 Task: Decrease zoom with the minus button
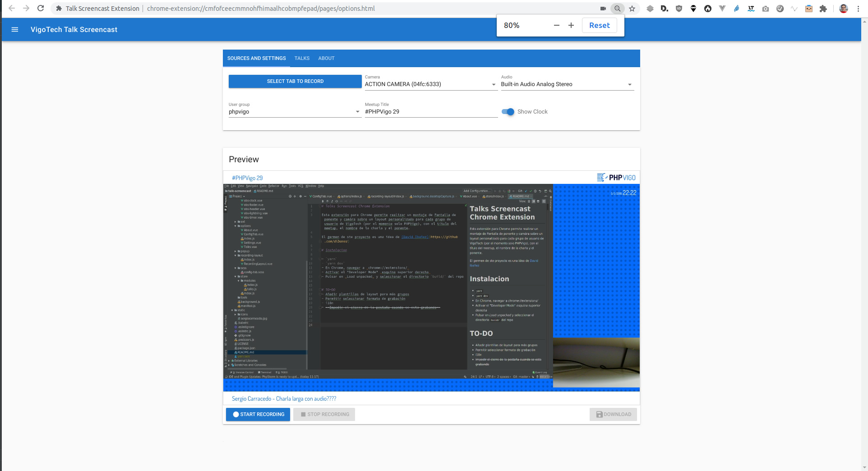tap(557, 25)
